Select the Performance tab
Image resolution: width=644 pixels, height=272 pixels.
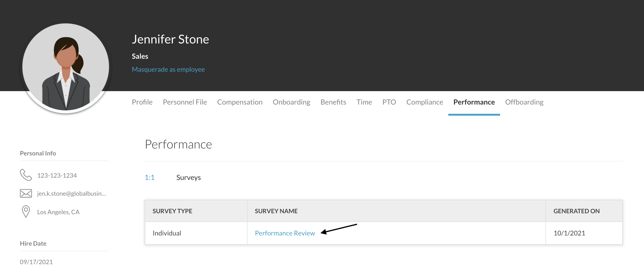tap(474, 102)
